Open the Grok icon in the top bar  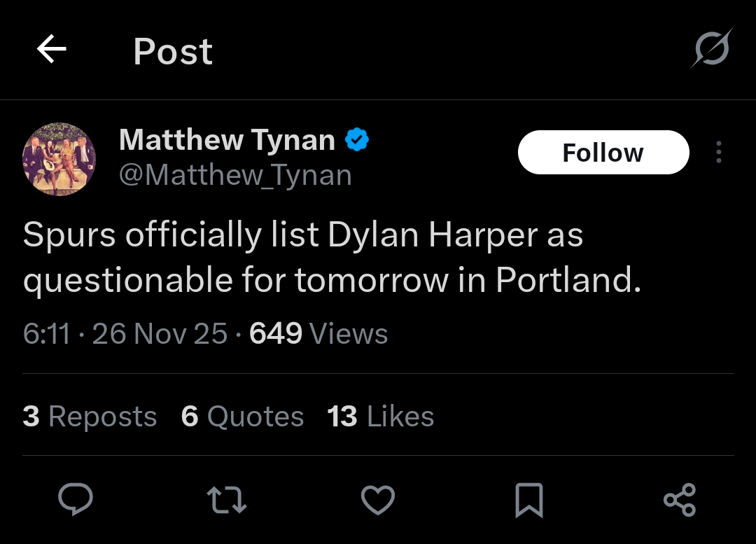711,48
